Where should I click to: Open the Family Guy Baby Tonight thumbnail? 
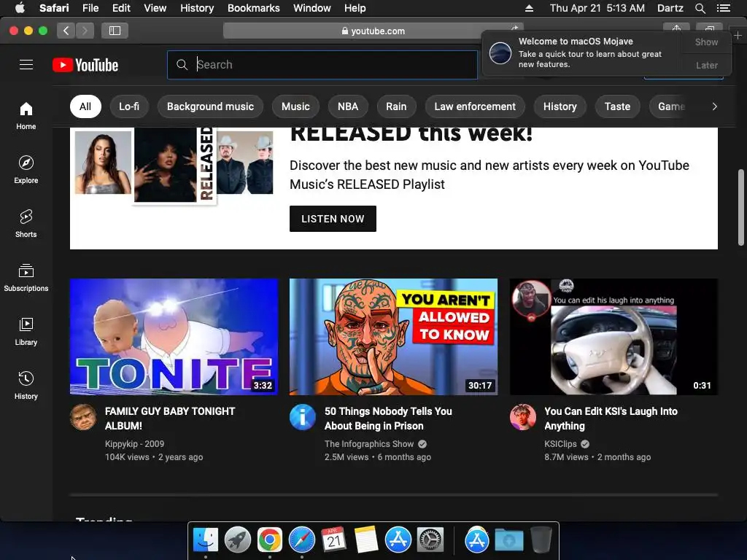pyautogui.click(x=174, y=337)
